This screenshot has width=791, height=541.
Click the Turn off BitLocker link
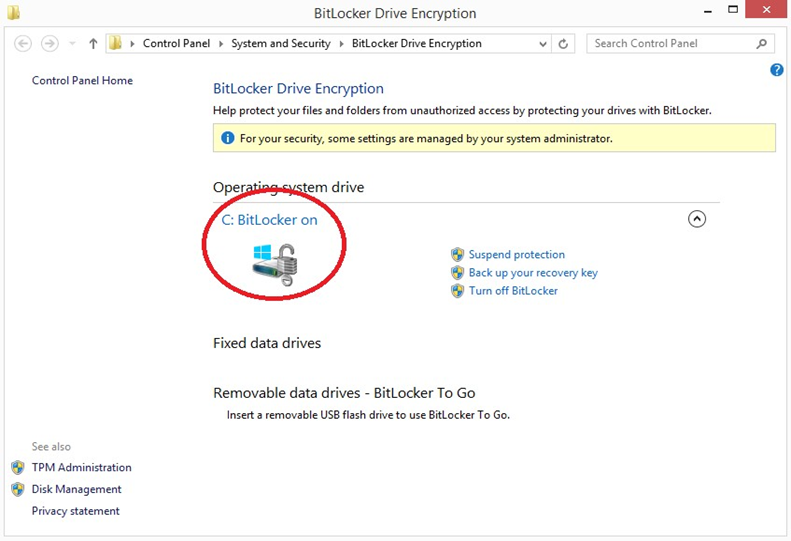coord(513,291)
